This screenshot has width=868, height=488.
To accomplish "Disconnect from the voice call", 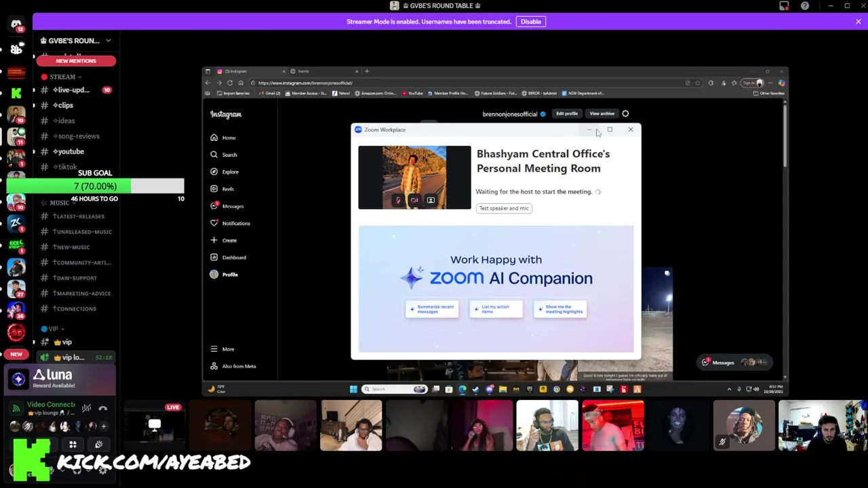I will coord(103,408).
